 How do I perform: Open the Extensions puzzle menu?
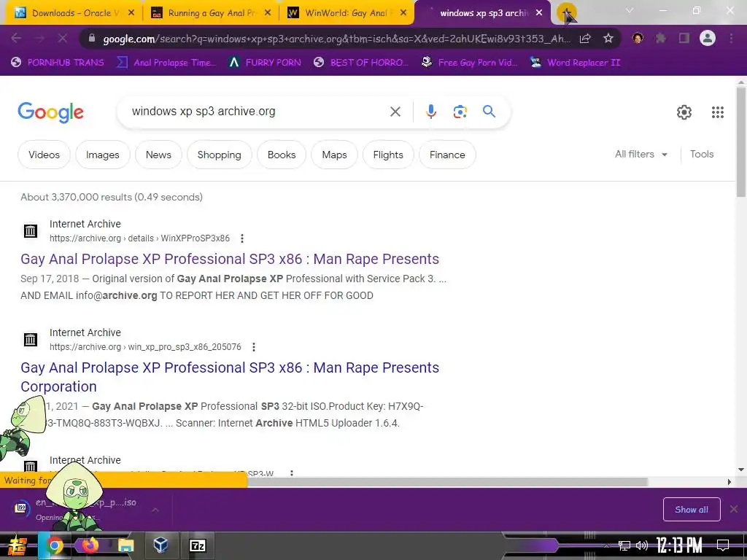click(661, 38)
